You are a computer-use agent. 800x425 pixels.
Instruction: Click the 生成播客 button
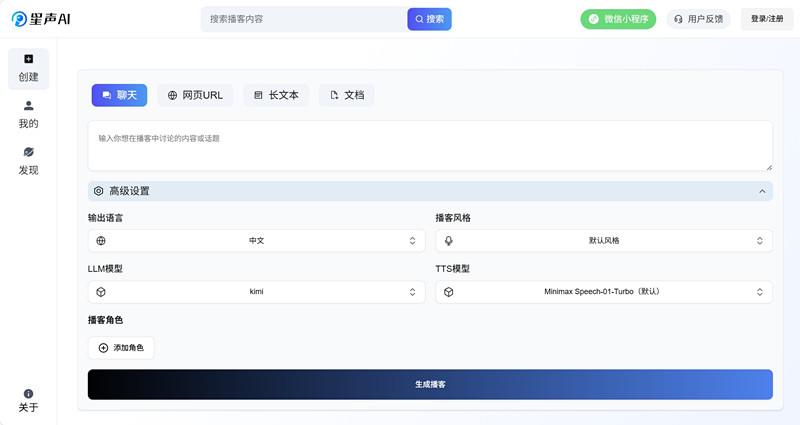430,385
